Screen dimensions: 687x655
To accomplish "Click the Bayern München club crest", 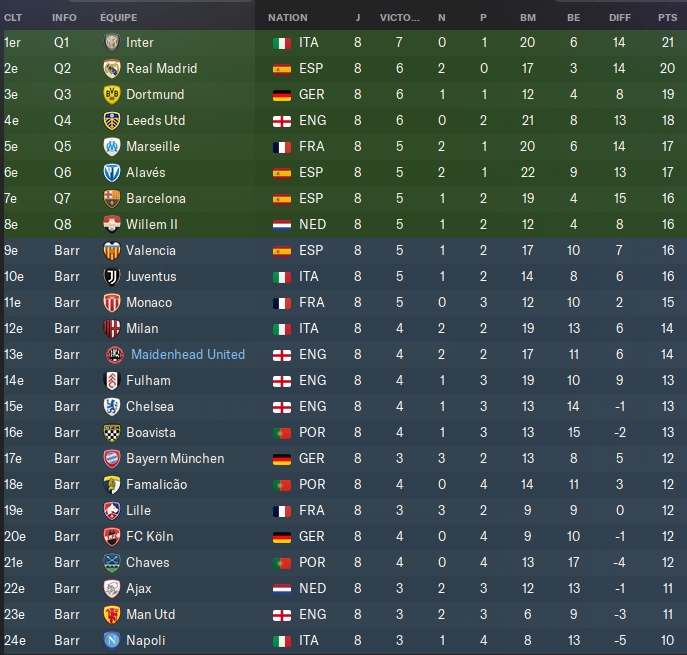I will (x=112, y=459).
